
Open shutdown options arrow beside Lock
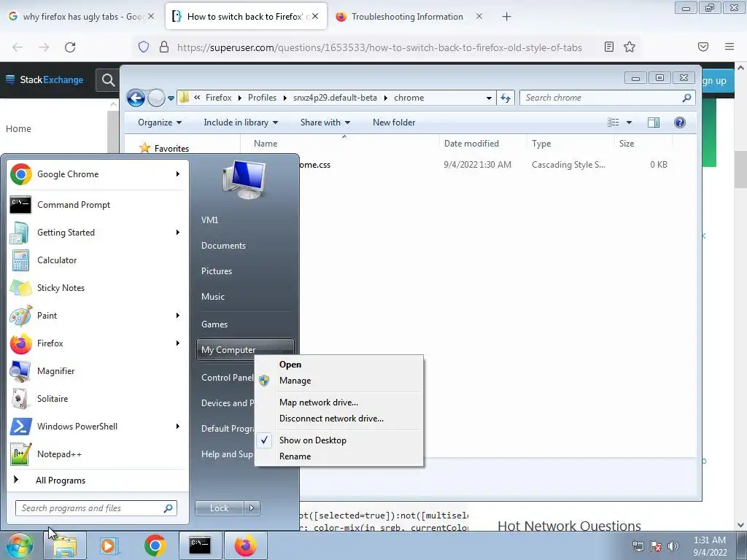click(252, 508)
